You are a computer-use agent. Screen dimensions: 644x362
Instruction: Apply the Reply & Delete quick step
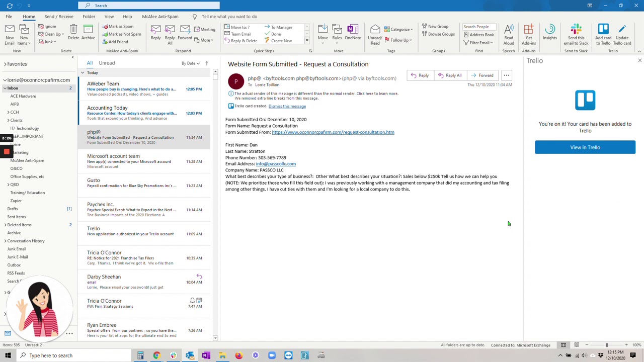[241, 41]
